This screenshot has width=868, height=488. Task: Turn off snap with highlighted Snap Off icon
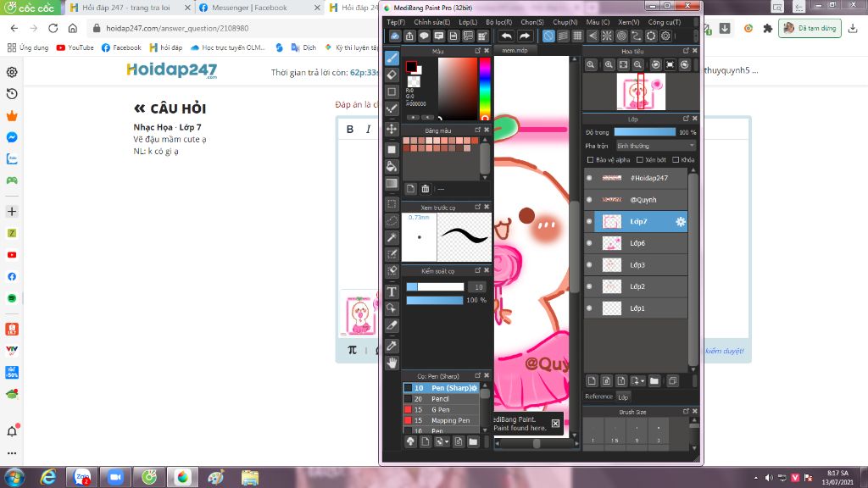coord(548,36)
